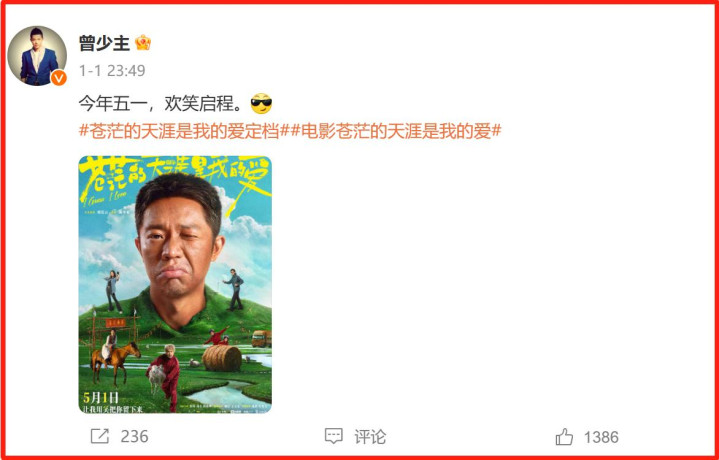This screenshot has height=460, width=719.
Task: Click the comment speech bubble icon
Action: 333,436
